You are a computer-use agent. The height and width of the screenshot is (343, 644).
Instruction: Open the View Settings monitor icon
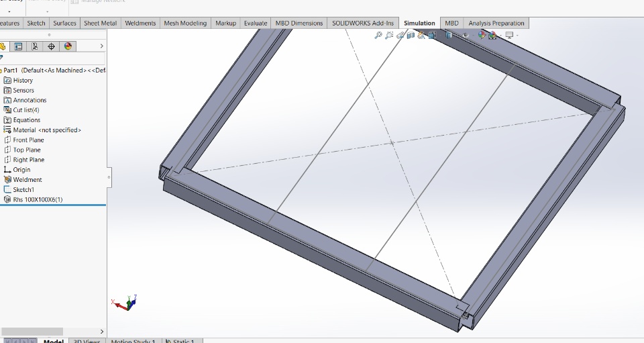509,36
